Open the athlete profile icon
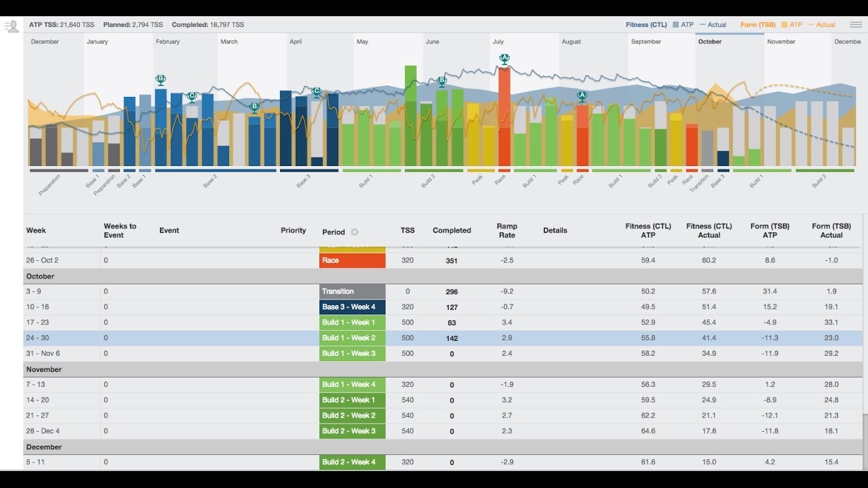 click(x=12, y=26)
